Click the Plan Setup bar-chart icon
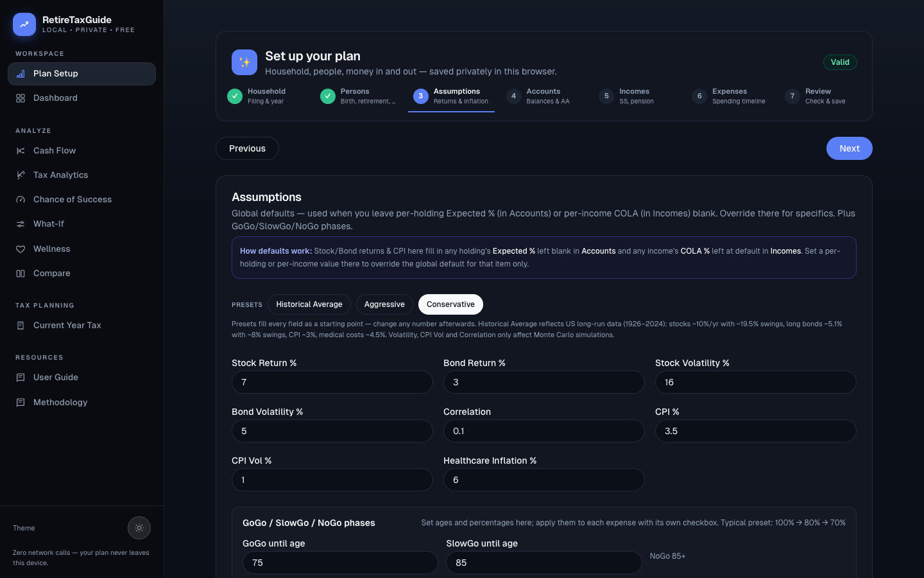Viewport: 924px width, 578px height. point(21,74)
